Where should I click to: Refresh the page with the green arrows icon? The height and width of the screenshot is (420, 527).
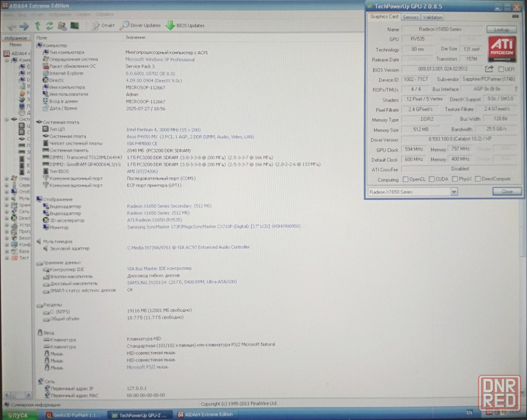click(50, 26)
